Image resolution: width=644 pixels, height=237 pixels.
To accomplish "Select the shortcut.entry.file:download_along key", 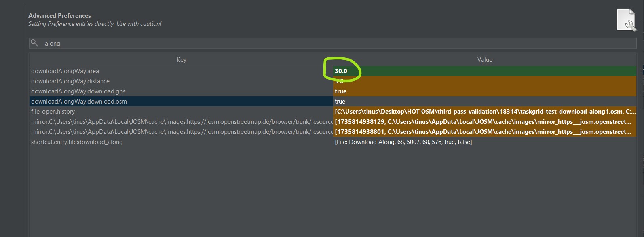I will click(181, 142).
